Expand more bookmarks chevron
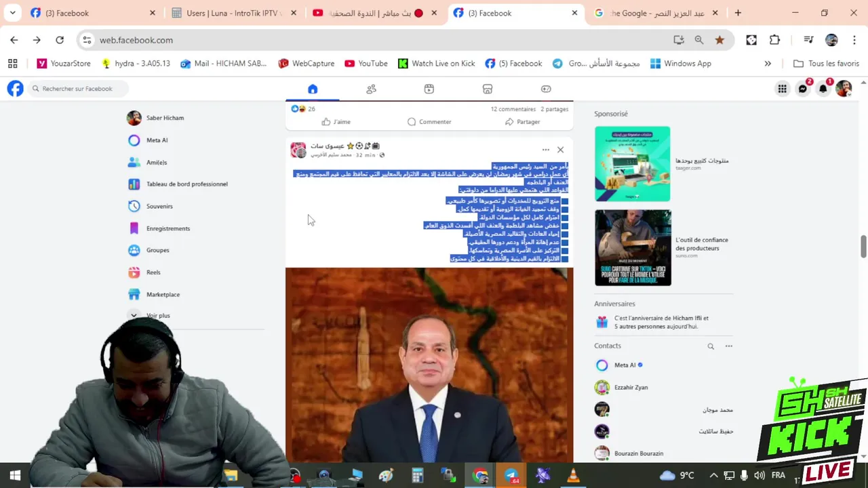Screen dimensions: 868x488 (x=768, y=64)
